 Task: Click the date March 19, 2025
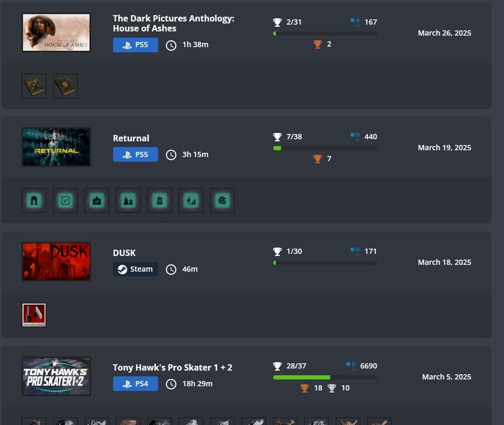[444, 148]
